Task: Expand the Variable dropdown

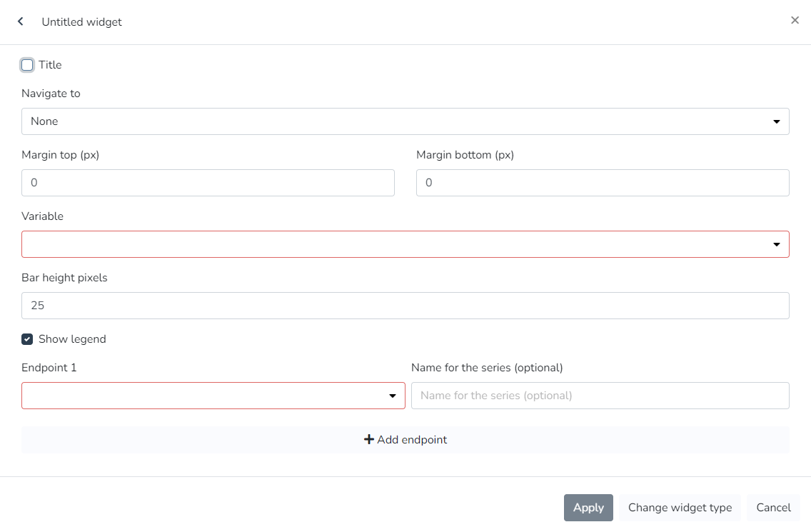Action: (400, 244)
